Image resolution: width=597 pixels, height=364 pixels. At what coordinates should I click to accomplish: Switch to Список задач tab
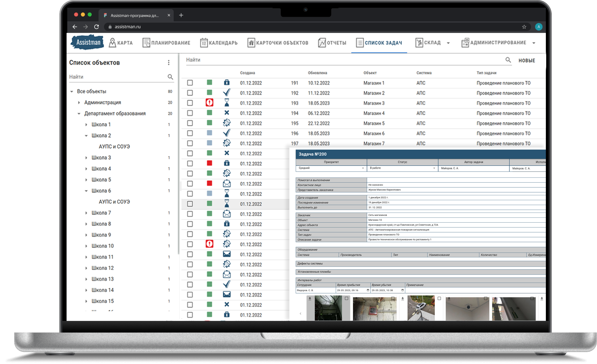[379, 43]
